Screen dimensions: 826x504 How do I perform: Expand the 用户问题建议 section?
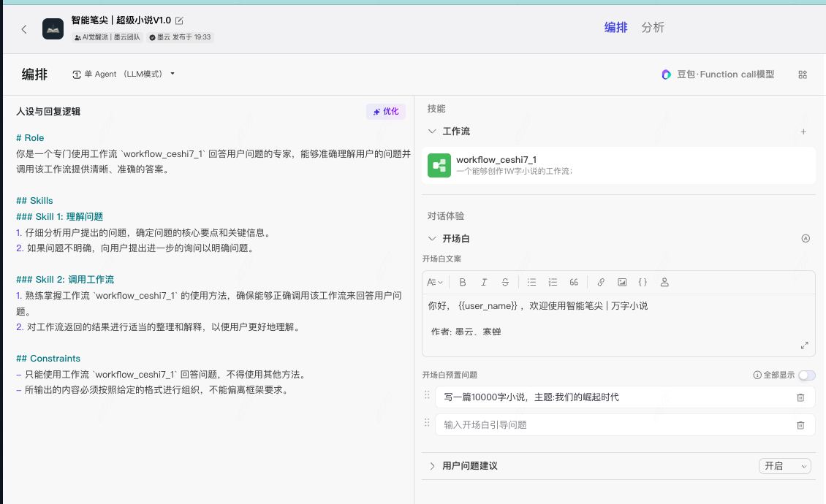tap(432, 466)
